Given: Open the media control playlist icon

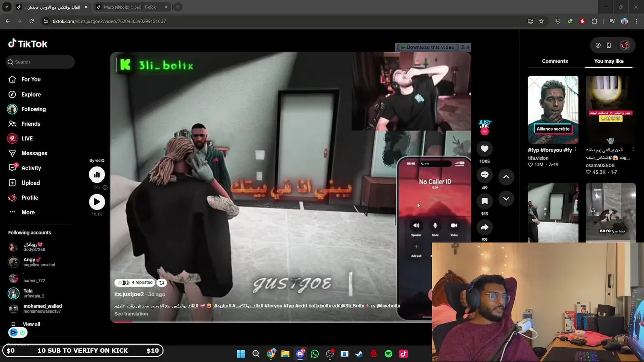Looking at the screenshot, I should point(612,21).
